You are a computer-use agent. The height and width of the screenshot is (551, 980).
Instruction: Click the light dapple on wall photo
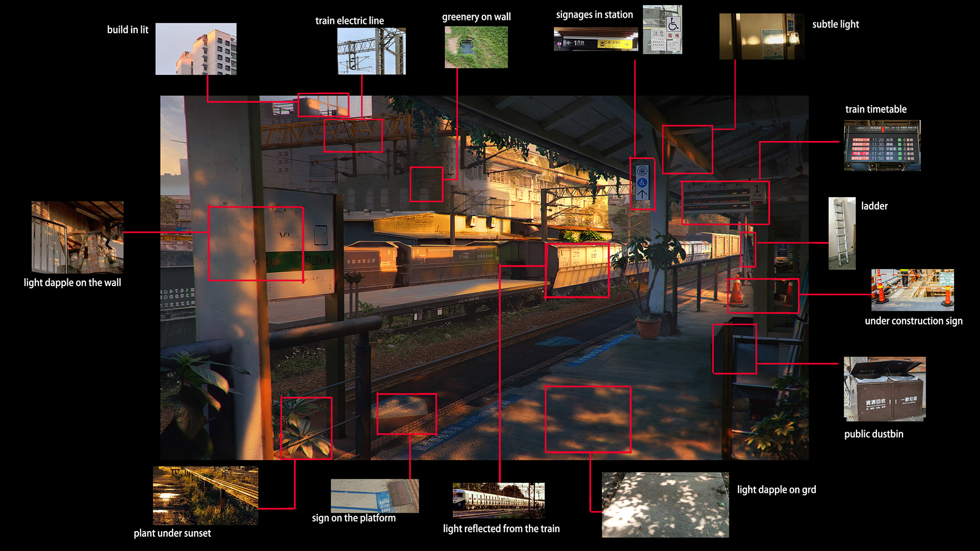pos(77,237)
